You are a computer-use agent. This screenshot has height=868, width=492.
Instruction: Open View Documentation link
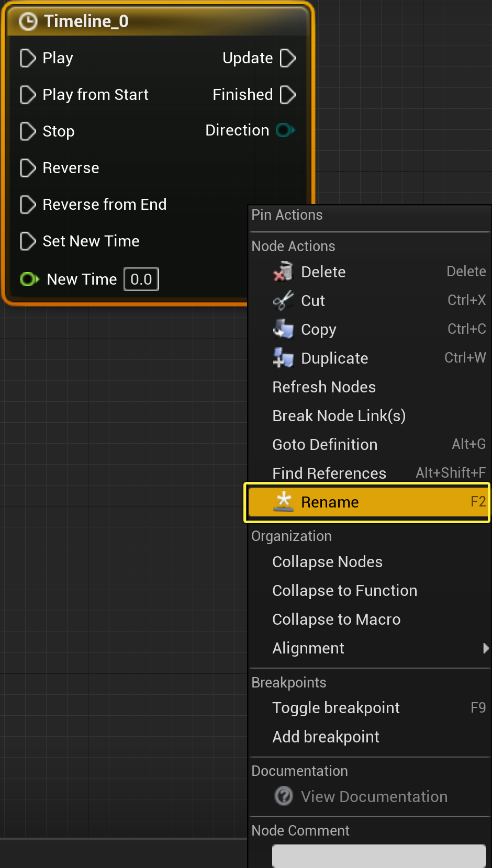click(374, 797)
